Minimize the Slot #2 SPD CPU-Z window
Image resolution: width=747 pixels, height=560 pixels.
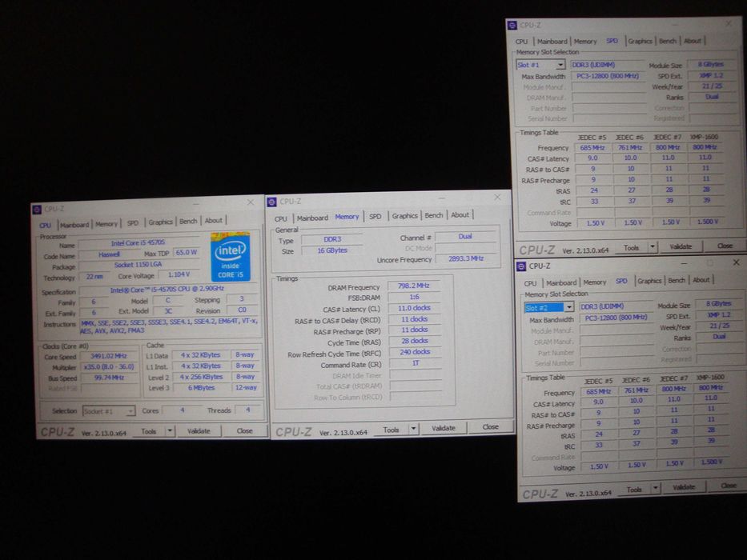(684, 263)
